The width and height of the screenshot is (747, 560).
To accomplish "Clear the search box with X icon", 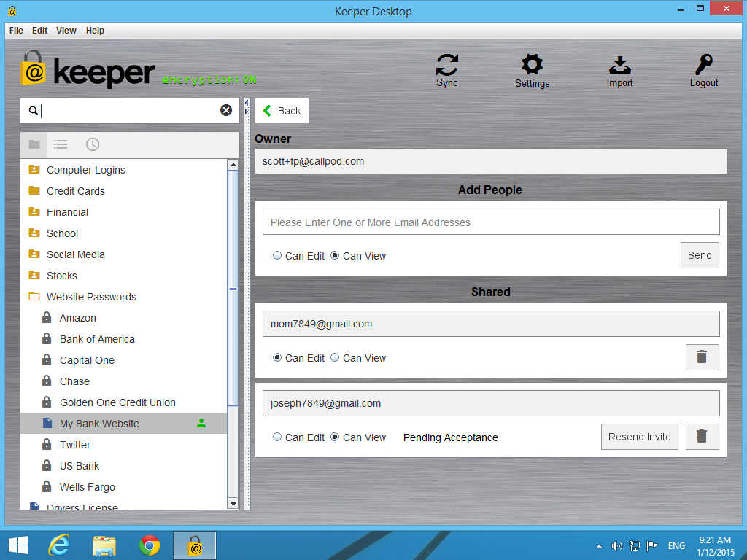I will 226,111.
